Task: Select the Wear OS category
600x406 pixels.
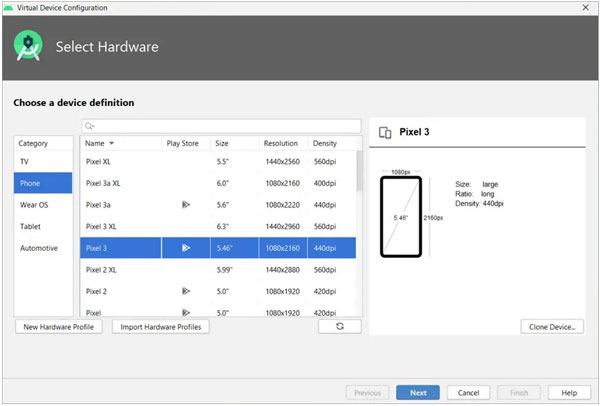Action: 43,205
